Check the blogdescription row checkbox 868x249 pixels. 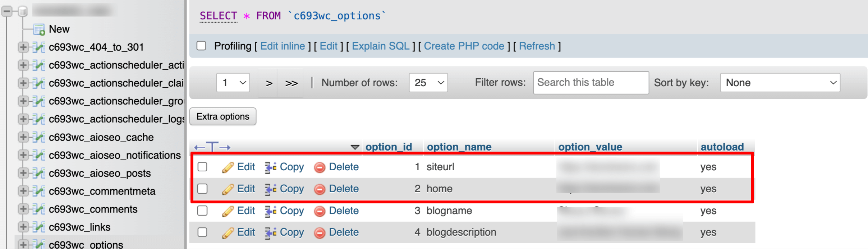pos(202,232)
